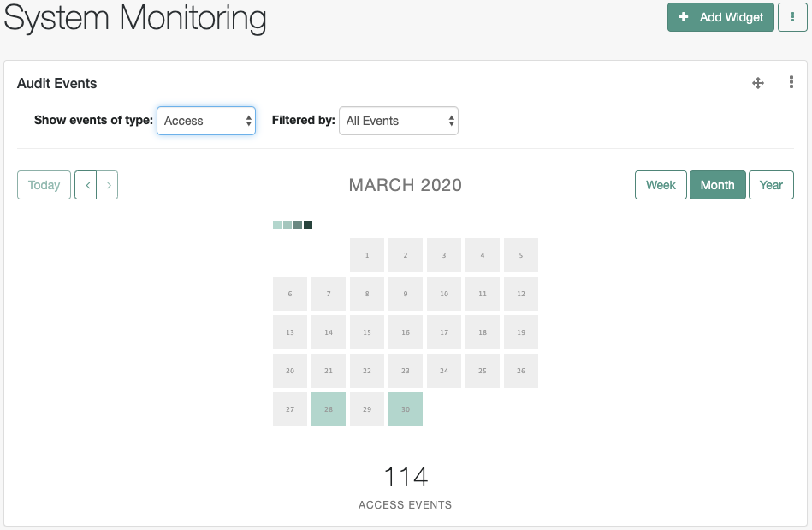Screen dimensions: 812x530
Task: Click the second legend shade swatch
Action: [x=287, y=224]
